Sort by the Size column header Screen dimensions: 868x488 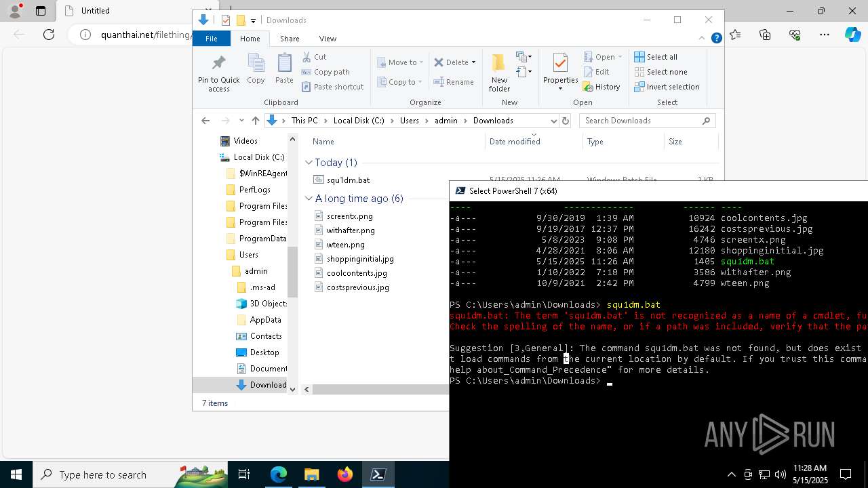click(x=691, y=142)
